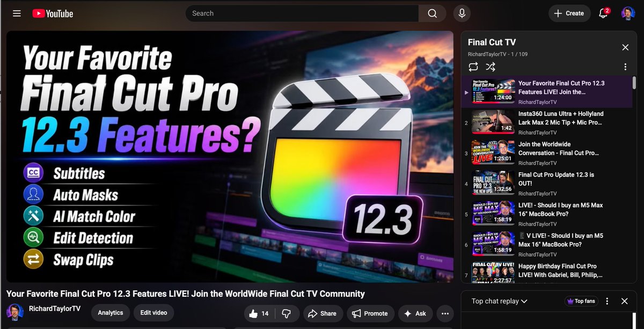Play the 1:24:00 currently playing thumbnail
This screenshot has height=329, width=644.
(493, 91)
